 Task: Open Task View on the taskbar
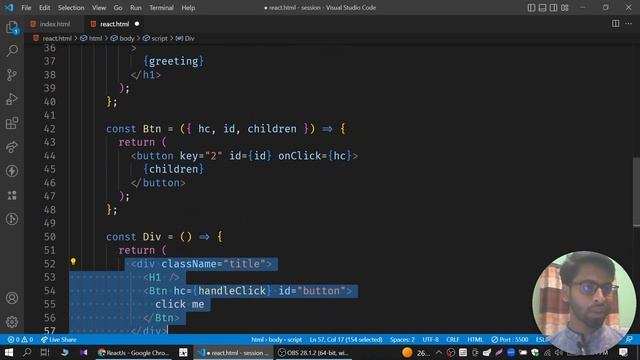click(x=45, y=352)
